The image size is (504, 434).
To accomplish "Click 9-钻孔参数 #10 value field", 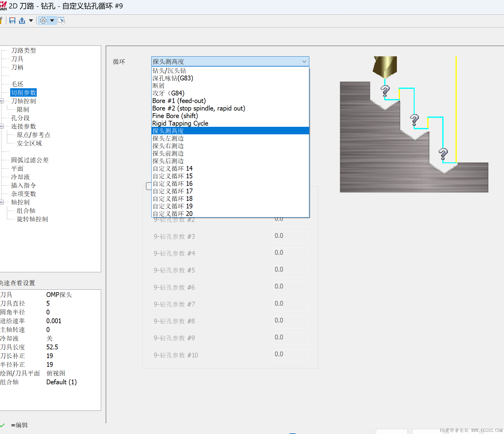I will 291,355.
